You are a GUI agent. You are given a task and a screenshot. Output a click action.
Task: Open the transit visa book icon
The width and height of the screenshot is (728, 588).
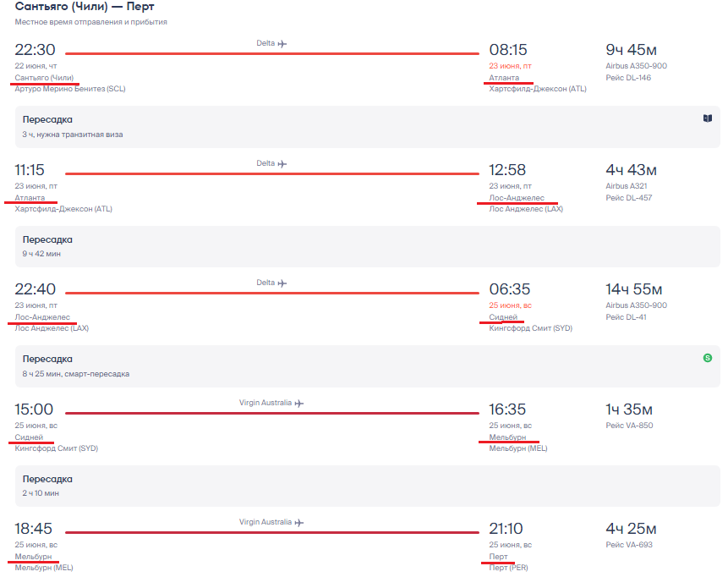tap(707, 118)
